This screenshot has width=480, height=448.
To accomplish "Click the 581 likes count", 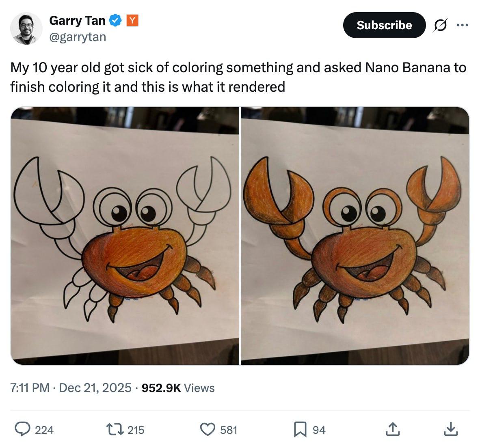I will tap(229, 430).
